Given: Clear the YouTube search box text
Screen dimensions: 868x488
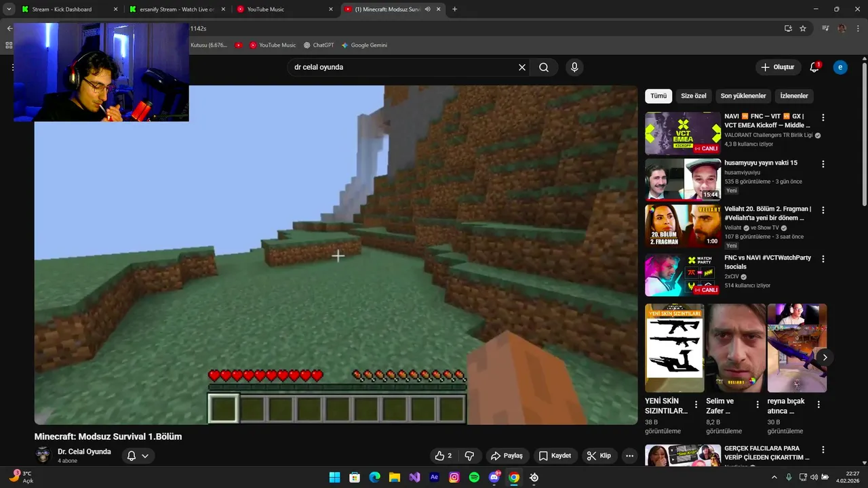Looking at the screenshot, I should [x=522, y=67].
